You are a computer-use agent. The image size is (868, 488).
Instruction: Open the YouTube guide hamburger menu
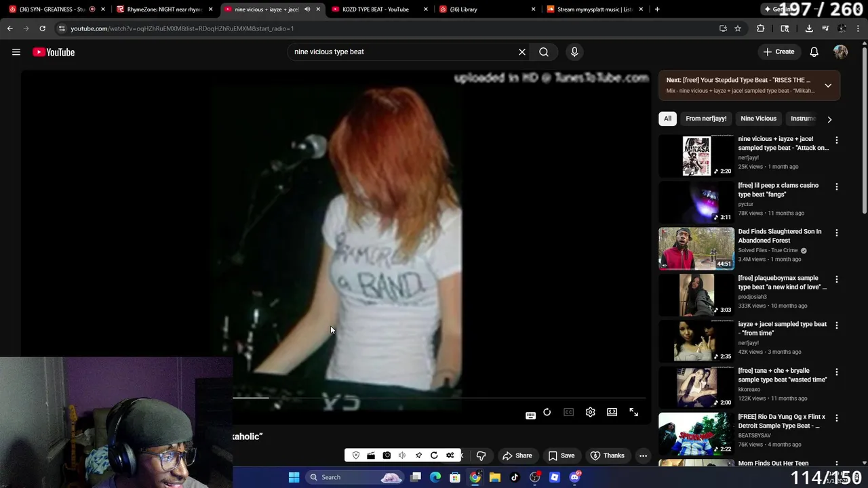pos(16,52)
